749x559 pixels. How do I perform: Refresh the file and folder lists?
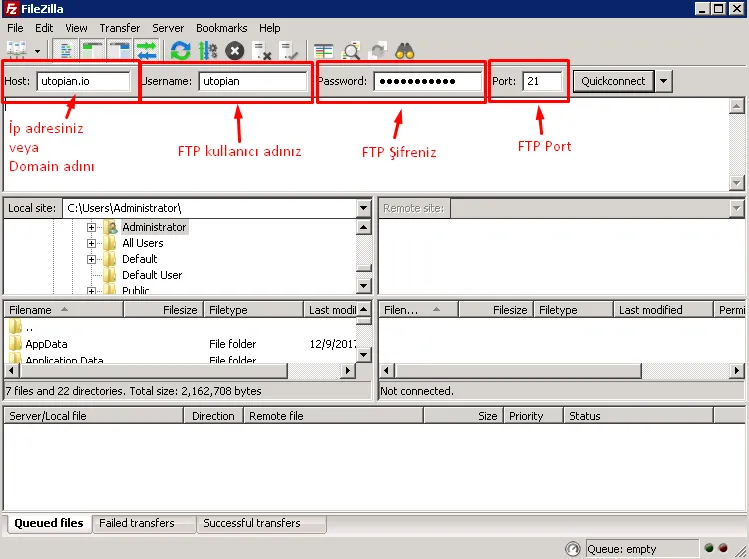click(x=180, y=50)
